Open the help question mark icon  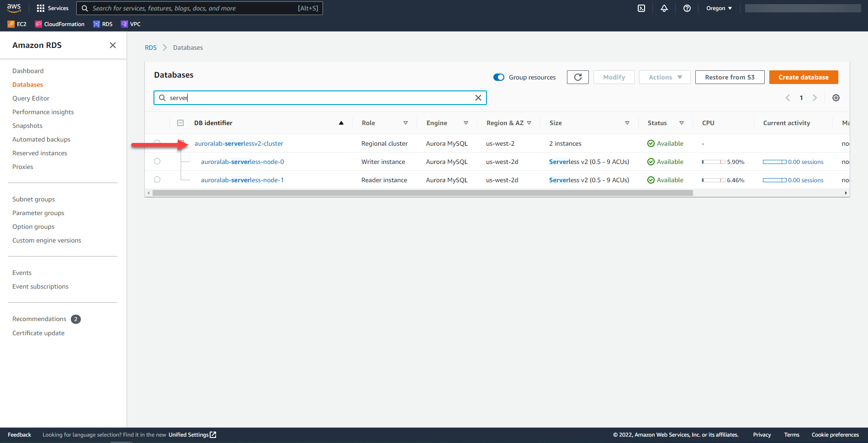click(x=687, y=8)
